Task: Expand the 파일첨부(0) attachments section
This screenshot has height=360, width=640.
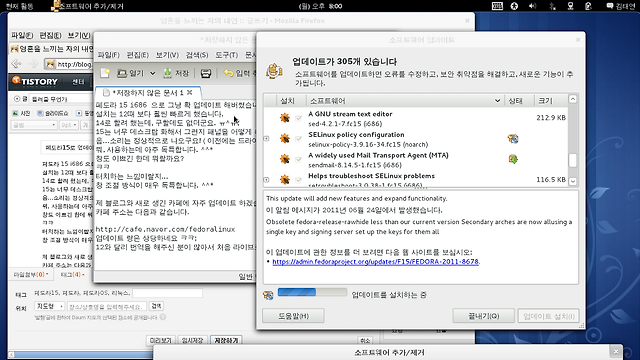Action: point(31,275)
